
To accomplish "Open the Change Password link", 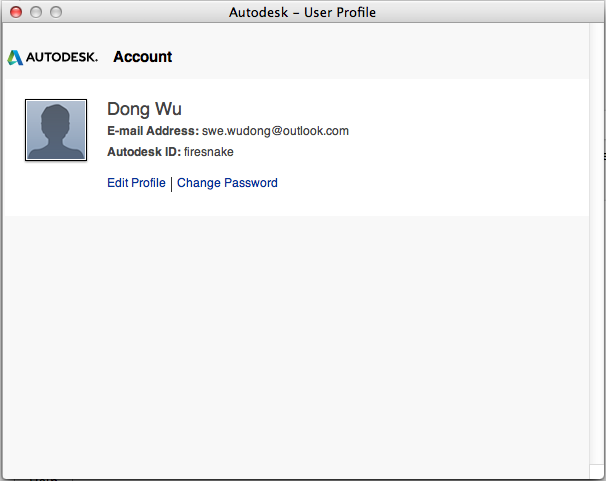I will 227,183.
